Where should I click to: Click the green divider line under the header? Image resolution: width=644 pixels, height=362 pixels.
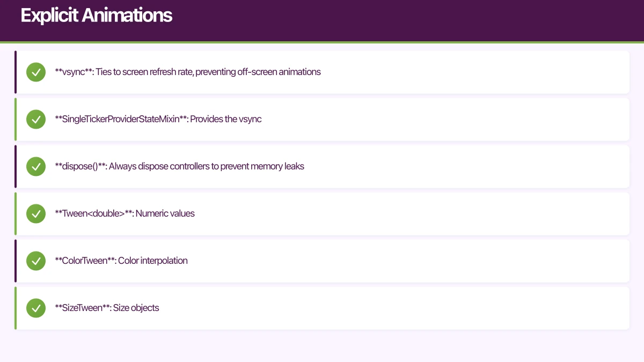(322, 42)
